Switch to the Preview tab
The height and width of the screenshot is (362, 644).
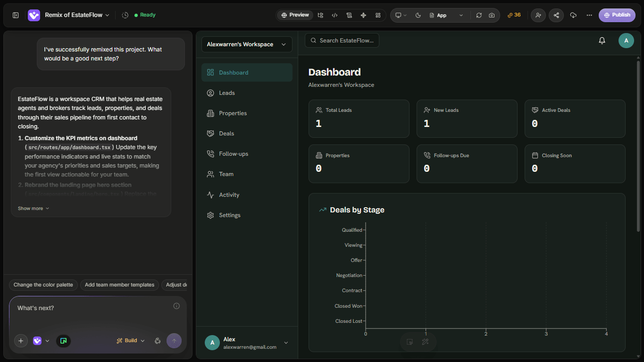point(295,15)
